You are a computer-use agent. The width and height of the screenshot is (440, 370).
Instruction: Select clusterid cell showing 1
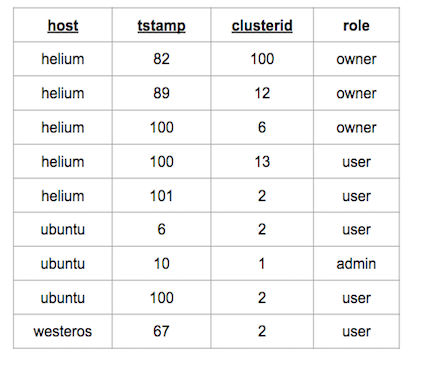262,264
